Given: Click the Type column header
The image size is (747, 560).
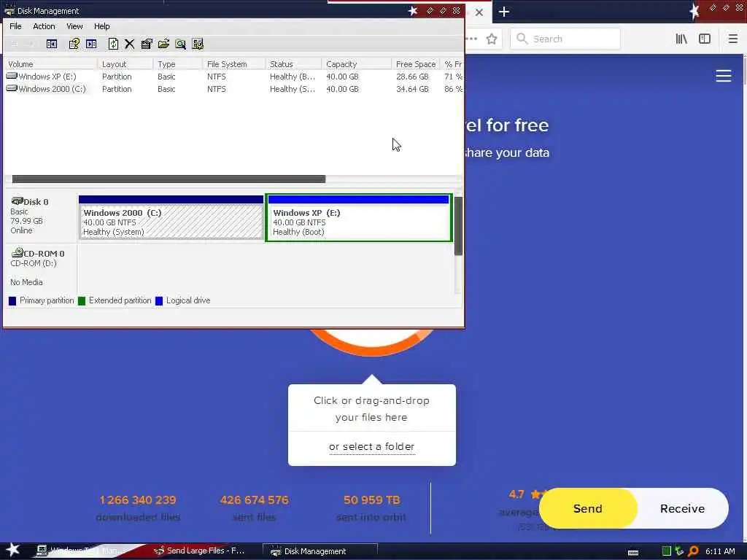Looking at the screenshot, I should coord(178,64).
